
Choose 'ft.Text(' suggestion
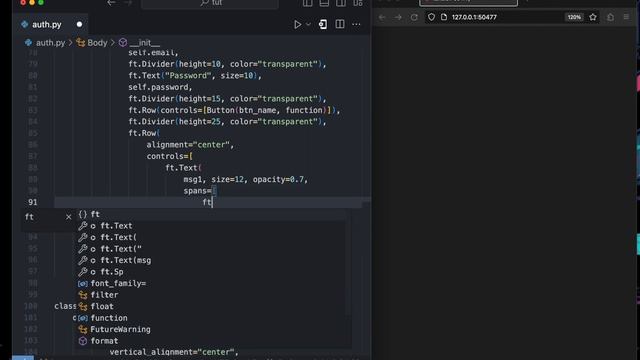coord(211,237)
